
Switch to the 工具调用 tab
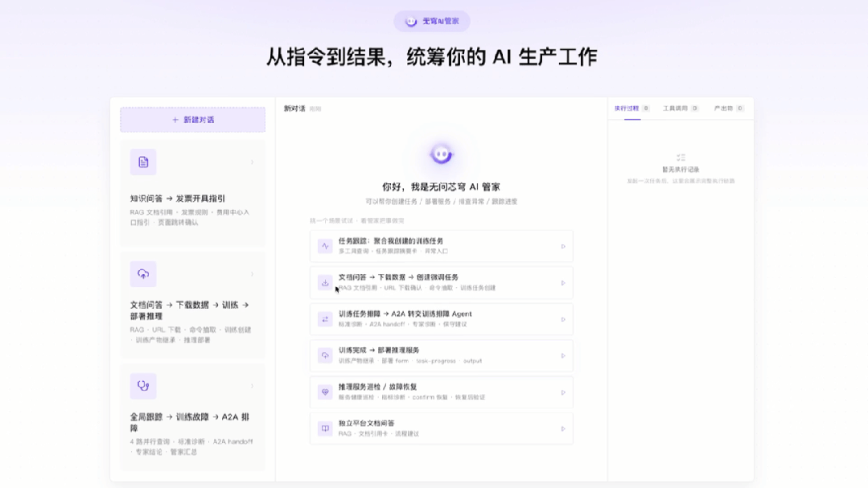tap(676, 109)
